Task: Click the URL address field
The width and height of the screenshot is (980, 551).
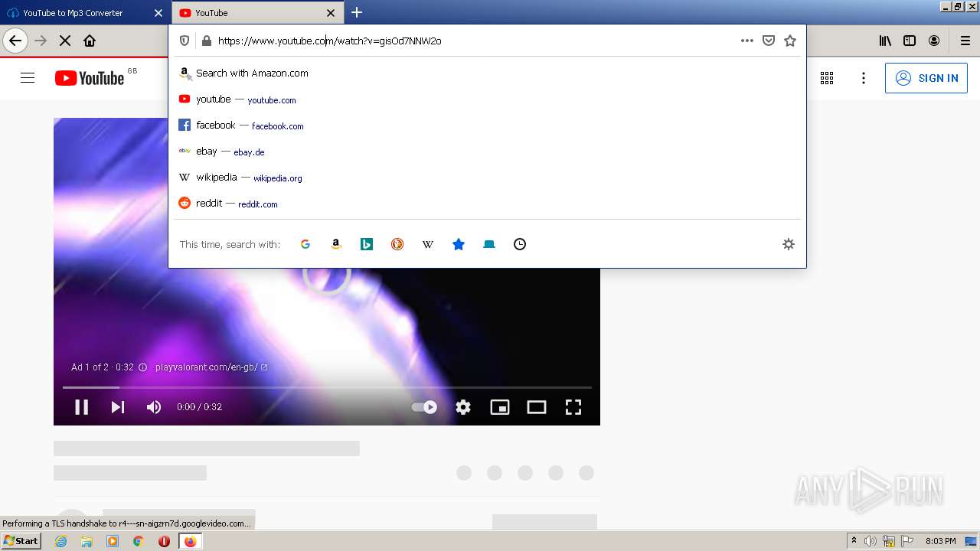Action: [x=475, y=41]
